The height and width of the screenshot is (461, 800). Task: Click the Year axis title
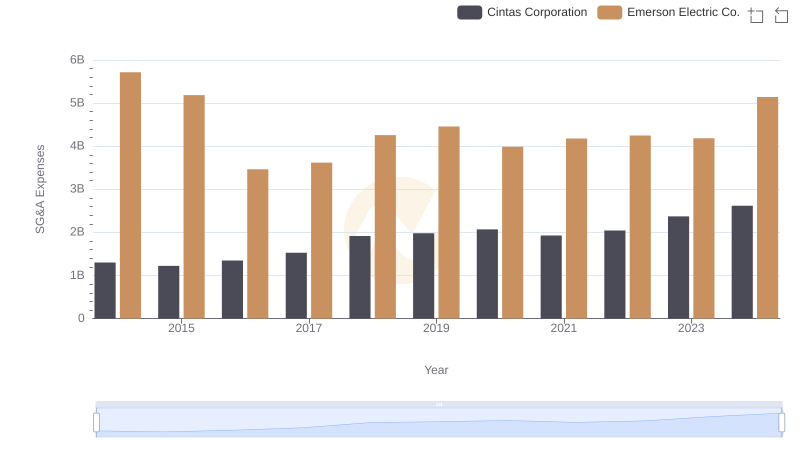pyautogui.click(x=436, y=370)
